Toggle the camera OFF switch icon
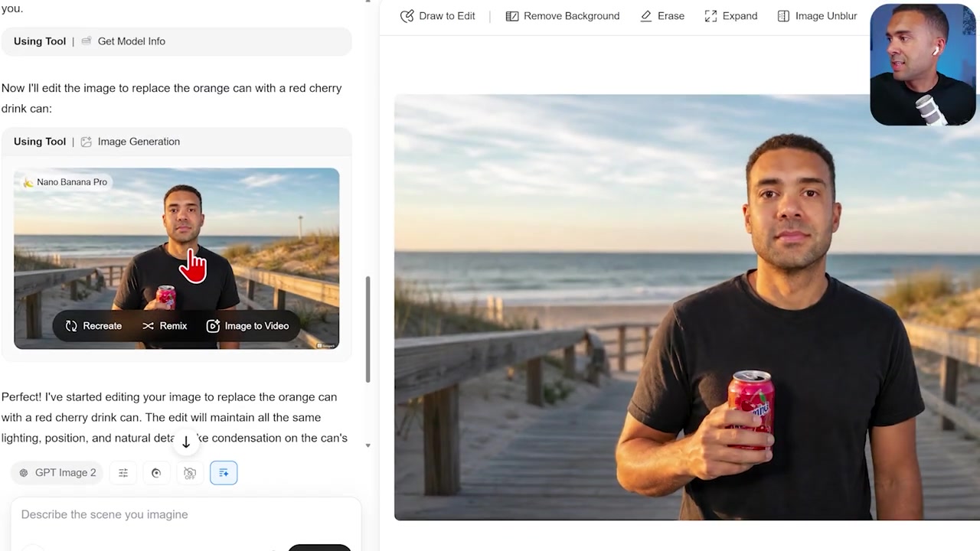 tap(190, 473)
